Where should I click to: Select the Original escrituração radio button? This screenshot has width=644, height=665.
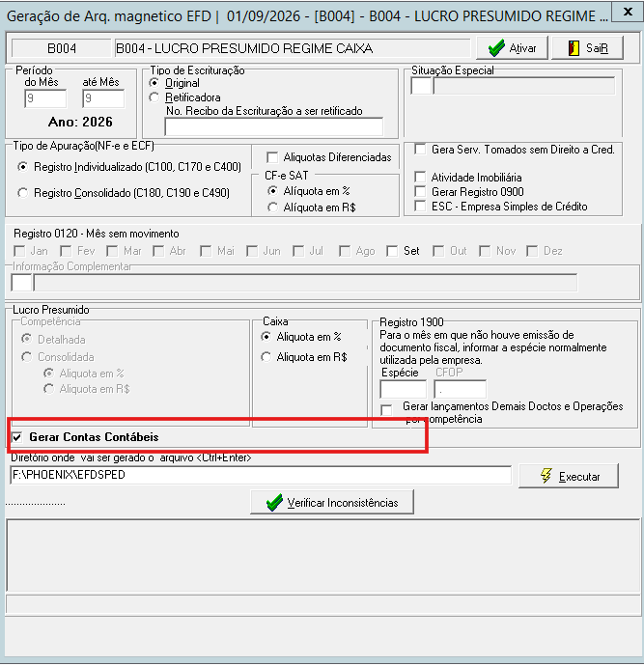(154, 83)
